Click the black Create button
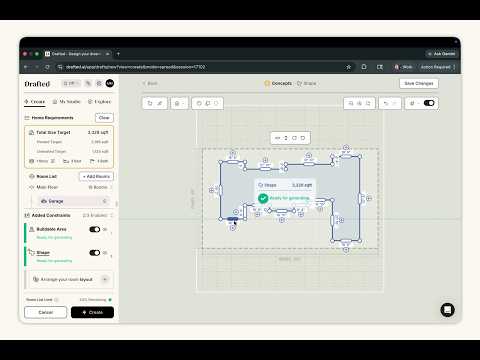 (x=92, y=312)
